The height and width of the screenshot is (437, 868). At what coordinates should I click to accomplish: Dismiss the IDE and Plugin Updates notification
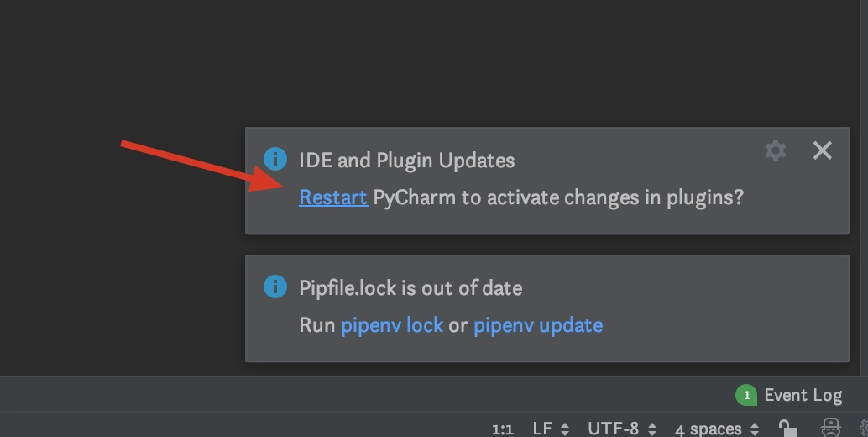coord(823,150)
